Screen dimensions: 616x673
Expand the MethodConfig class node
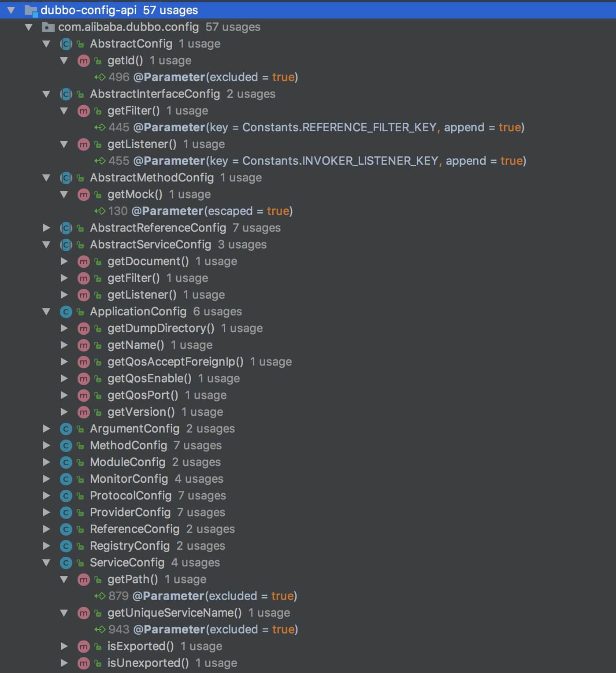pyautogui.click(x=46, y=446)
